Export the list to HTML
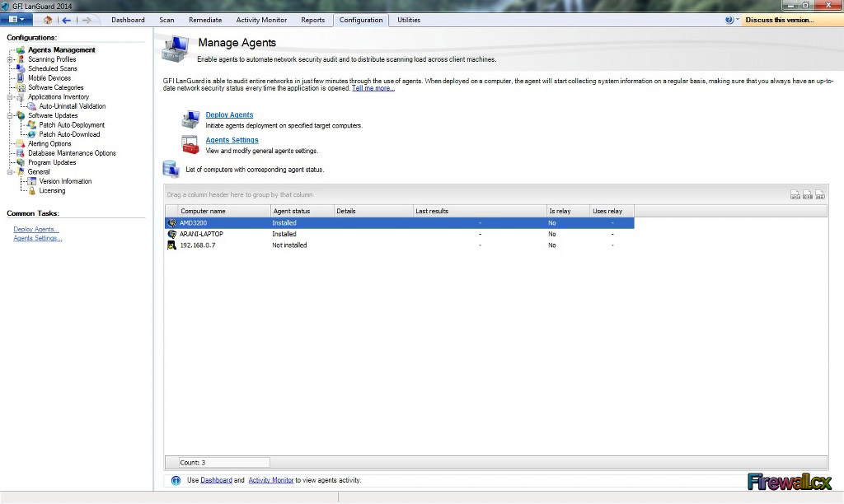Image resolution: width=844 pixels, height=504 pixels. (820, 194)
